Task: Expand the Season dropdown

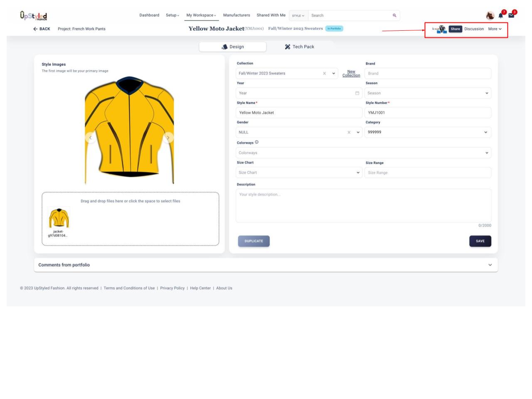Action: coord(487,93)
